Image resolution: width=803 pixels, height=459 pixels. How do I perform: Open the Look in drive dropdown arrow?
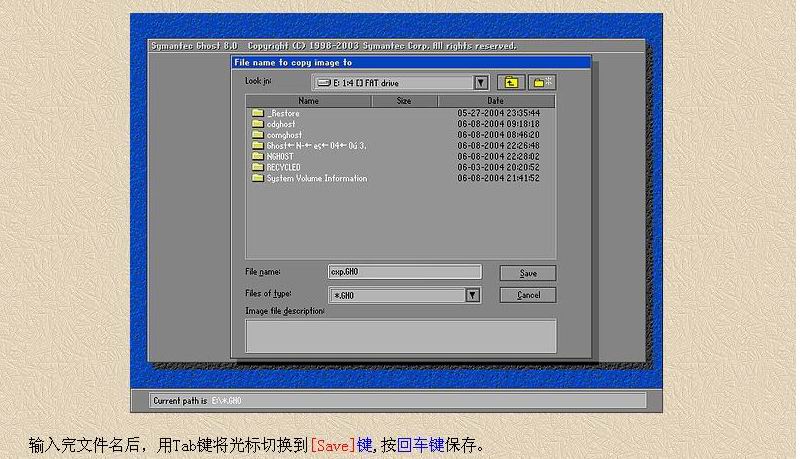click(480, 82)
